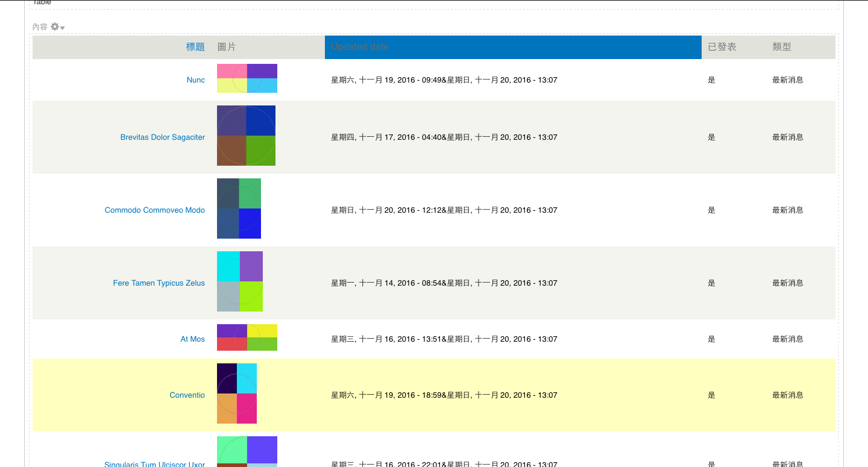
Task: Open the gear settings menu beside 內容
Action: tap(58, 27)
